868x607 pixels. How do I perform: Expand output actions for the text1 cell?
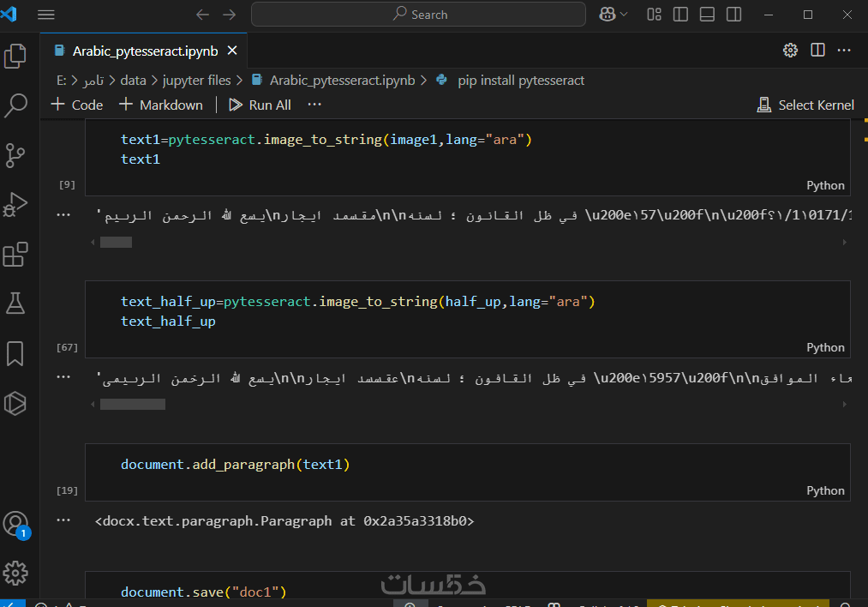pyautogui.click(x=63, y=215)
